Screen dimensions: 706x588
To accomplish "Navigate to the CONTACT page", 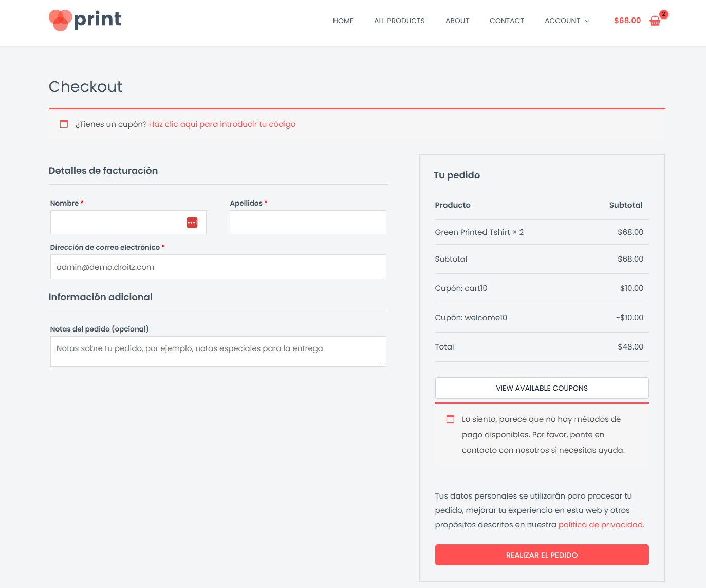I will [507, 21].
